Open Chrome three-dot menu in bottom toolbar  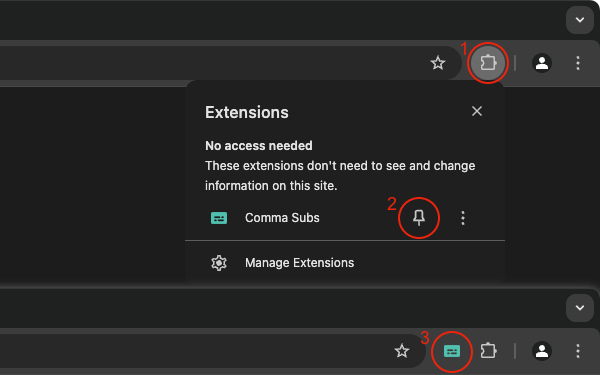point(578,351)
